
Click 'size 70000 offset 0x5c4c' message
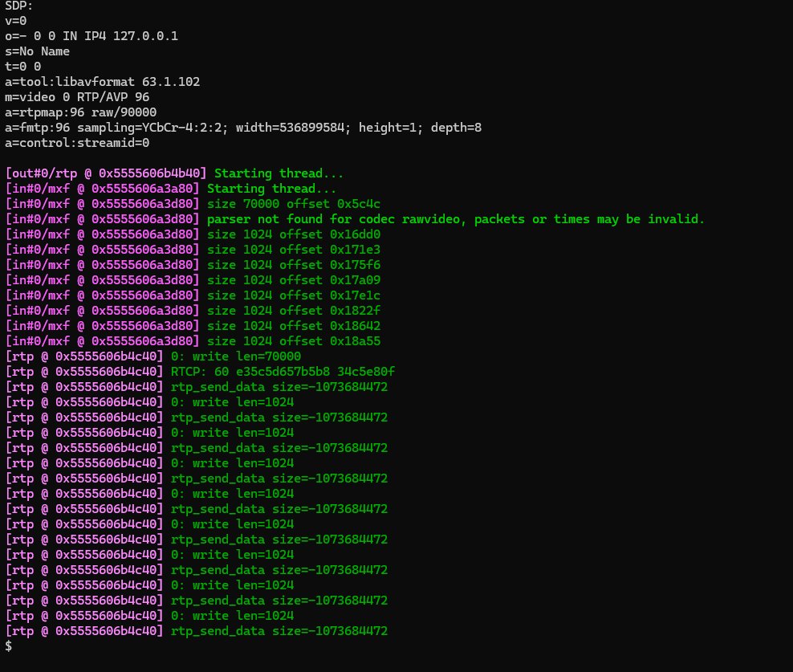click(294, 203)
